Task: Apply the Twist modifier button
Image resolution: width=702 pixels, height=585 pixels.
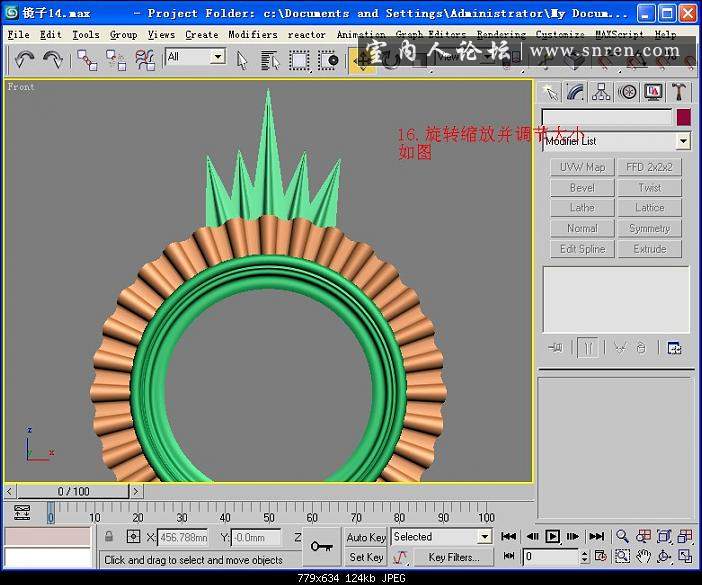Action: pos(650,188)
